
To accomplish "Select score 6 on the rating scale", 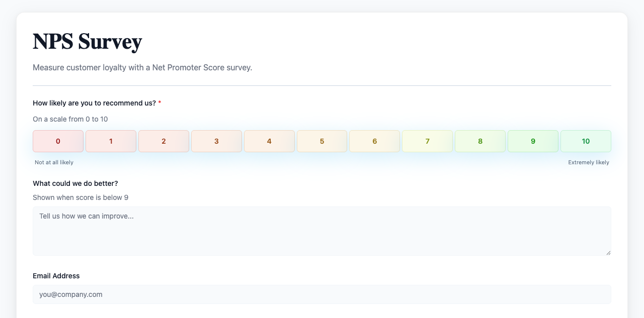I will pyautogui.click(x=374, y=141).
